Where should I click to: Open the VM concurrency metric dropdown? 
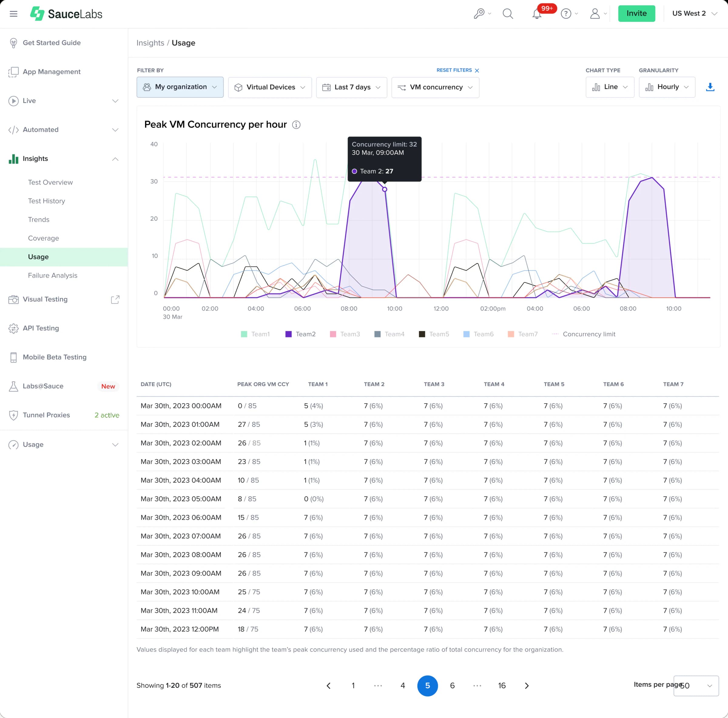pyautogui.click(x=435, y=87)
